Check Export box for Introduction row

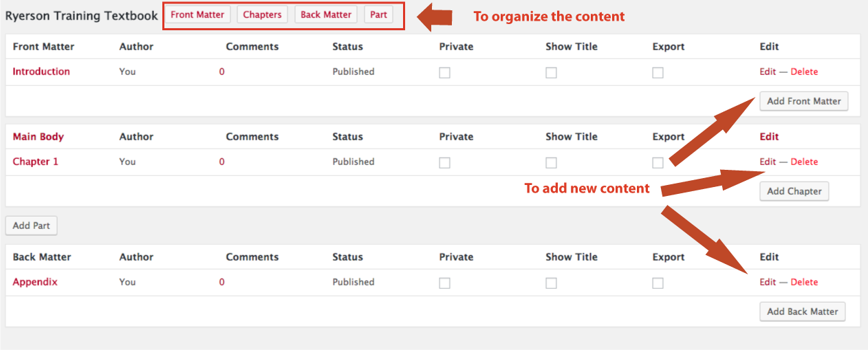(x=658, y=73)
